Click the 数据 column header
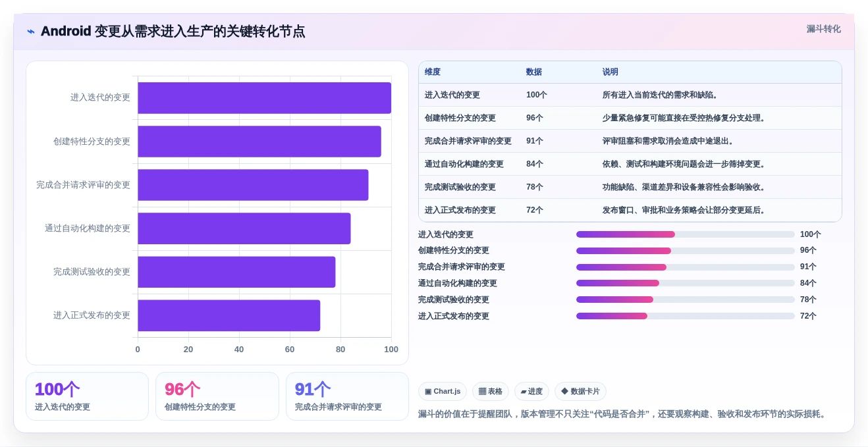868x447 pixels. [534, 72]
